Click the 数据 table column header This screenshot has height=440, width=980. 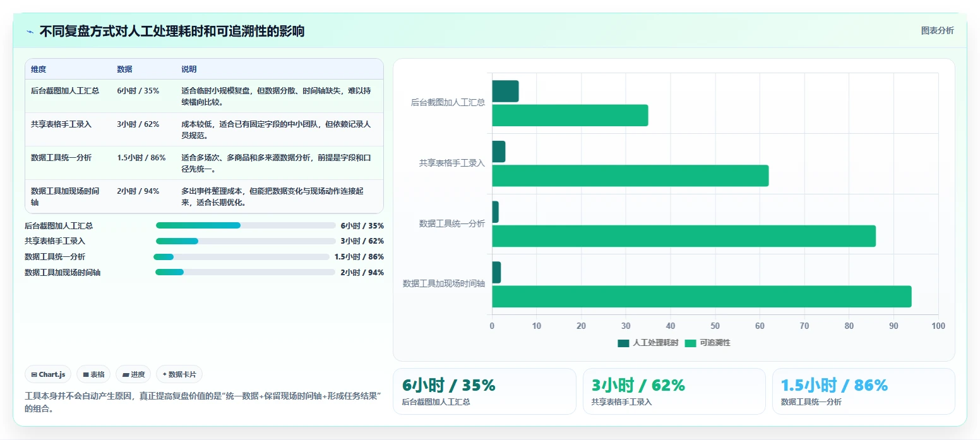[x=124, y=69]
